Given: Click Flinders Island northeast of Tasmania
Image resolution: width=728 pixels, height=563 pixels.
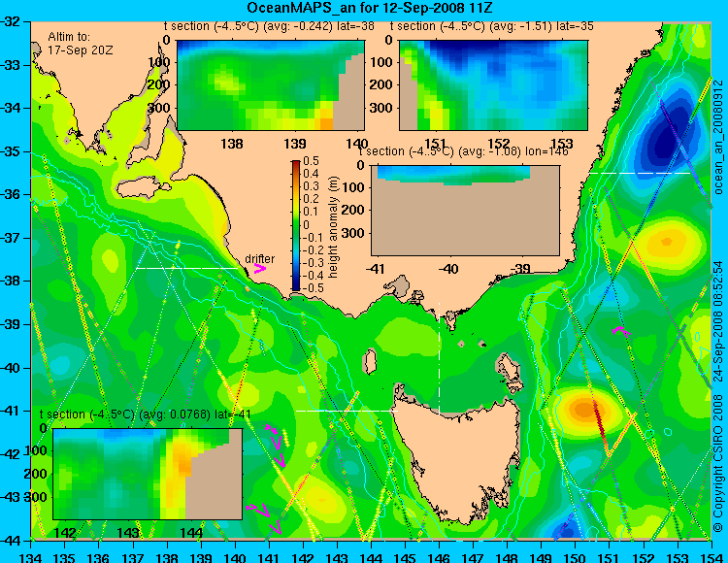Looking at the screenshot, I should (x=510, y=370).
